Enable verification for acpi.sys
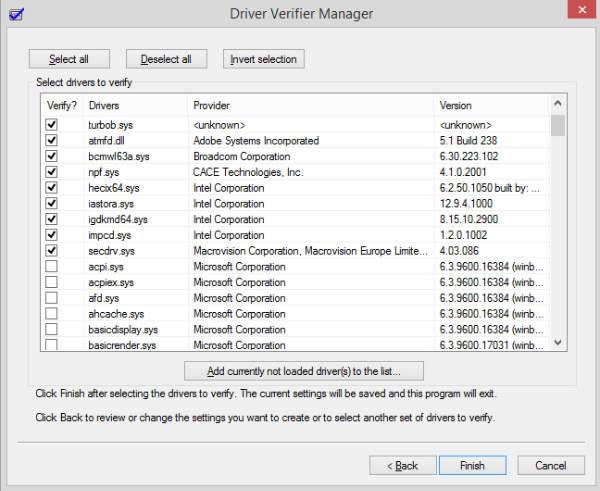This screenshot has height=491, width=600. tap(52, 266)
